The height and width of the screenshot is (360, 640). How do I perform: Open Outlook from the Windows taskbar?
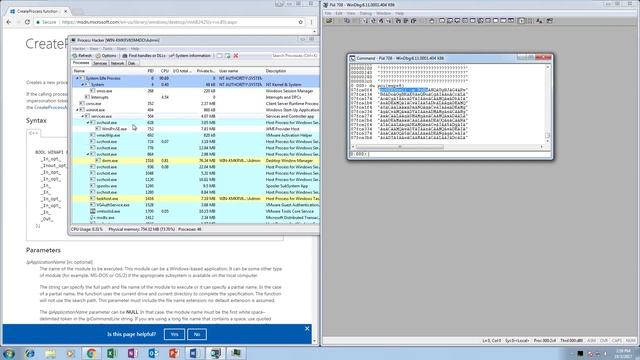point(153,353)
